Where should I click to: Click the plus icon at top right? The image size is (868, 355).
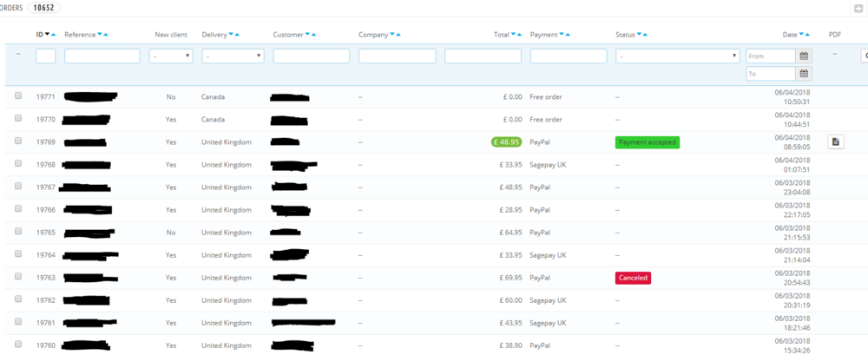pos(858,9)
